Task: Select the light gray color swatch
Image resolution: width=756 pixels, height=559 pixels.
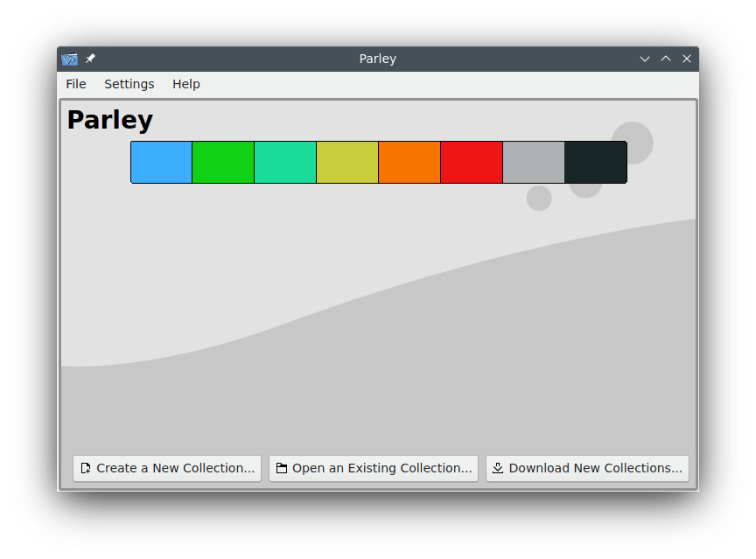Action: pos(534,163)
